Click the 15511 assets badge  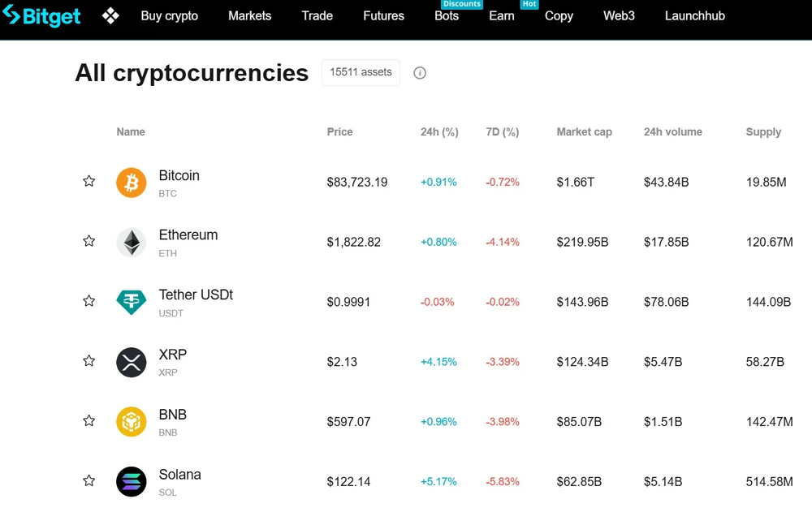pyautogui.click(x=361, y=72)
